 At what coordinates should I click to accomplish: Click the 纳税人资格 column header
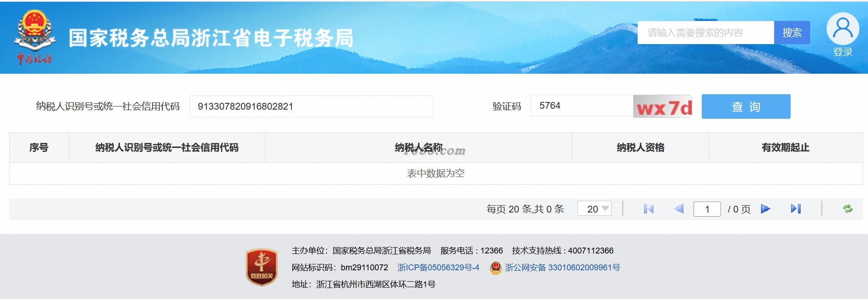pyautogui.click(x=640, y=147)
